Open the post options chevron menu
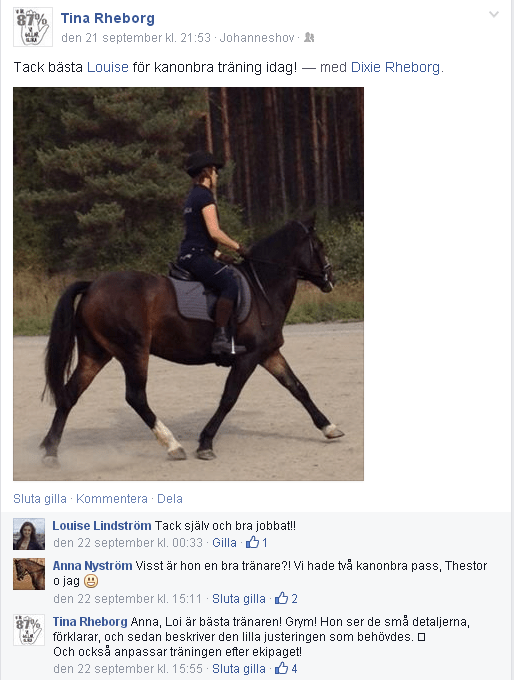The height and width of the screenshot is (680, 514). (x=494, y=15)
